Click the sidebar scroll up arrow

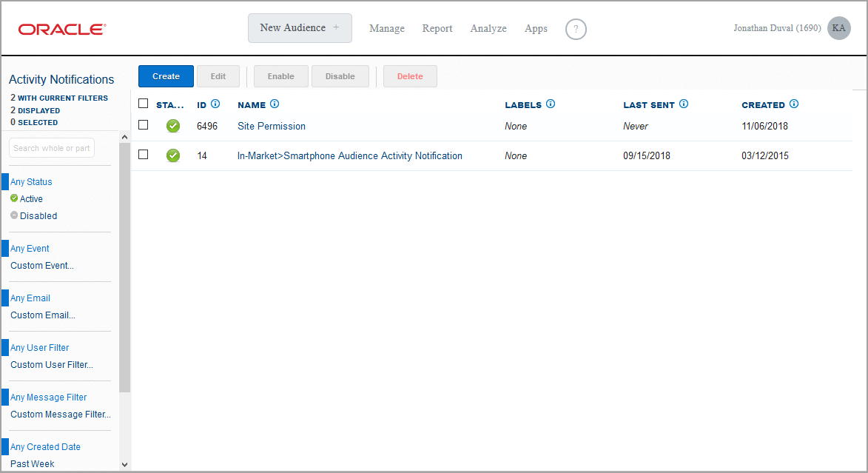(124, 137)
